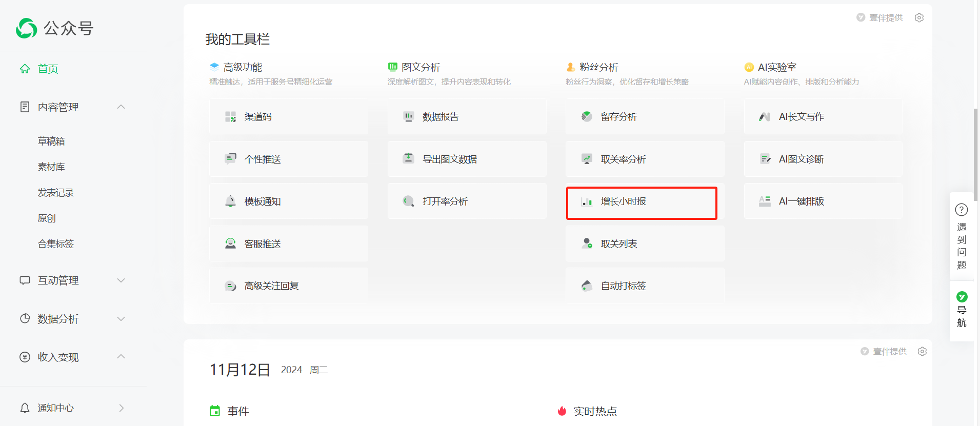Screen dimensions: 980x426
Task: Click the 粉丝分析 category heading
Action: (x=599, y=67)
